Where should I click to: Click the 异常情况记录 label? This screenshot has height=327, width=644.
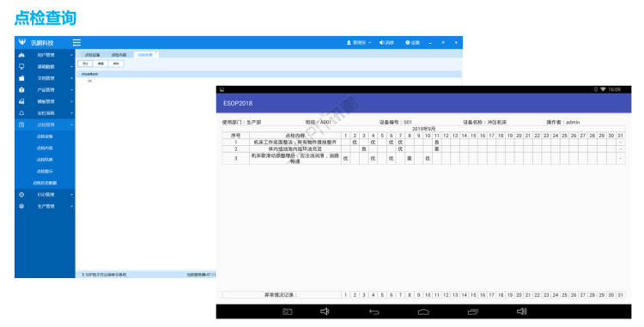[282, 295]
